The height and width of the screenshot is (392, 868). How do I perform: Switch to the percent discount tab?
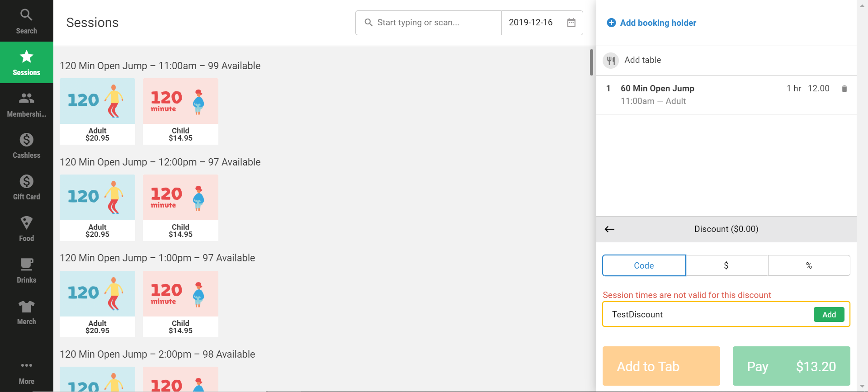809,265
